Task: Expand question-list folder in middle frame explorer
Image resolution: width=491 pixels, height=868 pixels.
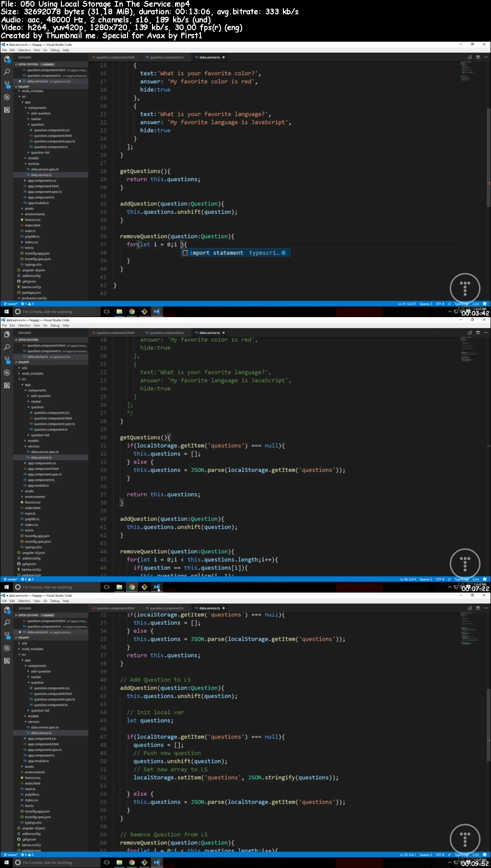Action: [x=40, y=435]
